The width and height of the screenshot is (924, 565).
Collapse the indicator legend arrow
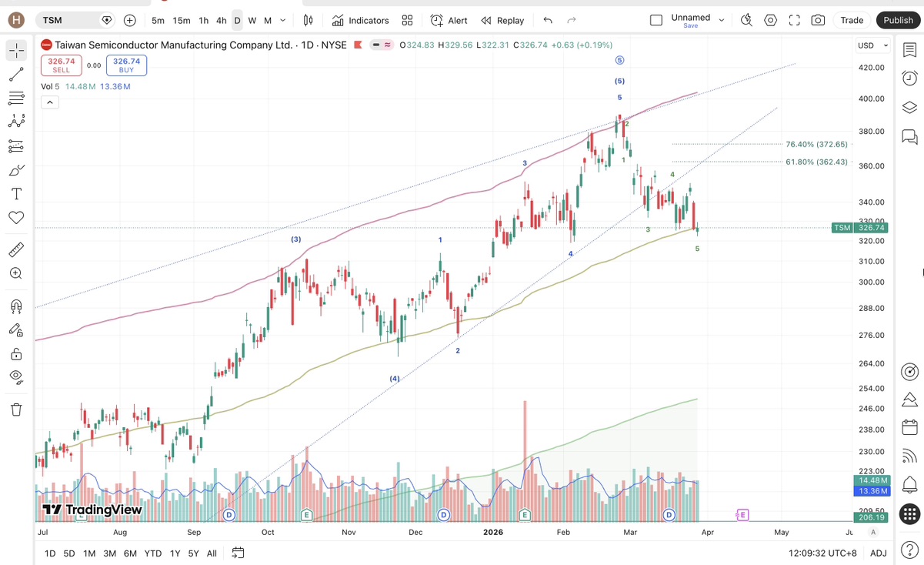tap(49, 102)
